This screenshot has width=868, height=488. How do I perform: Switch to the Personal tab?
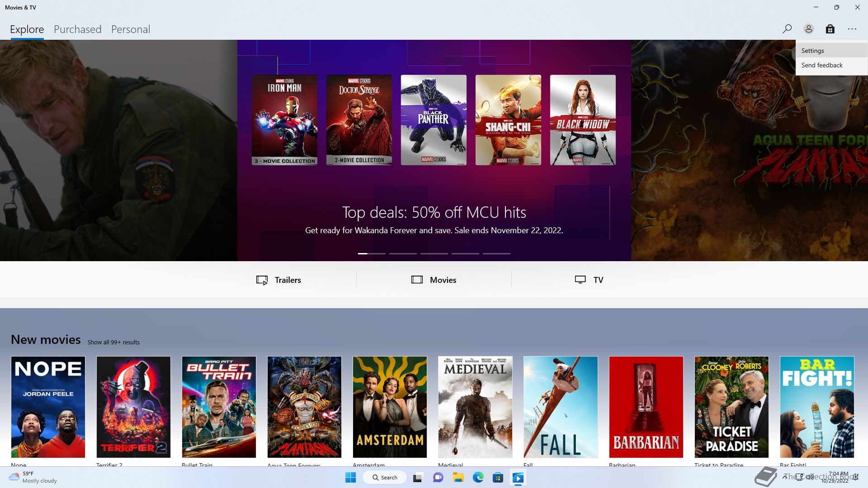131,29
